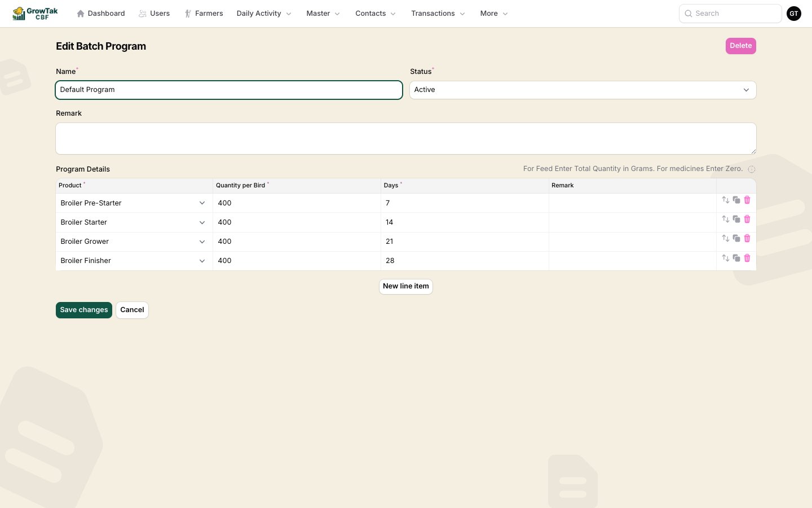Expand the Transactions menu
Viewport: 812px width, 508px height.
coord(438,14)
